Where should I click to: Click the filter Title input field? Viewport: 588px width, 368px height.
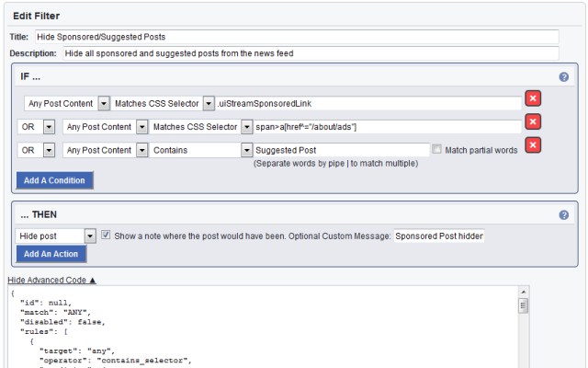click(296, 37)
